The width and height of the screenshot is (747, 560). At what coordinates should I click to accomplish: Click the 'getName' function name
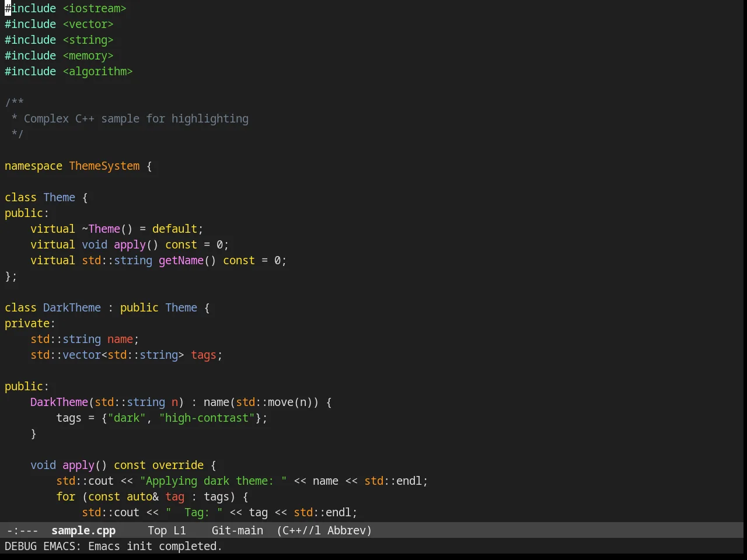[x=181, y=260]
